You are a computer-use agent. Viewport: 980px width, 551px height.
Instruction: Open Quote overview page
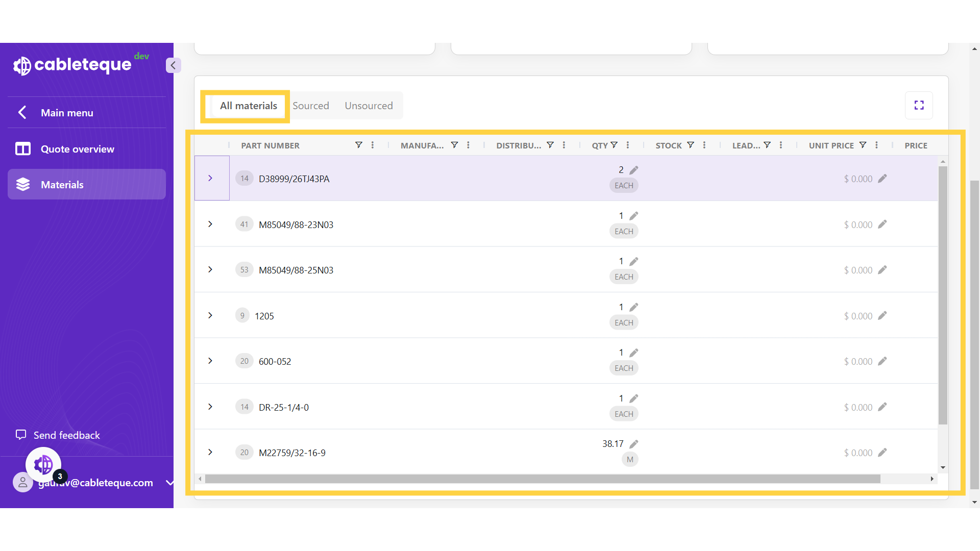pyautogui.click(x=77, y=149)
